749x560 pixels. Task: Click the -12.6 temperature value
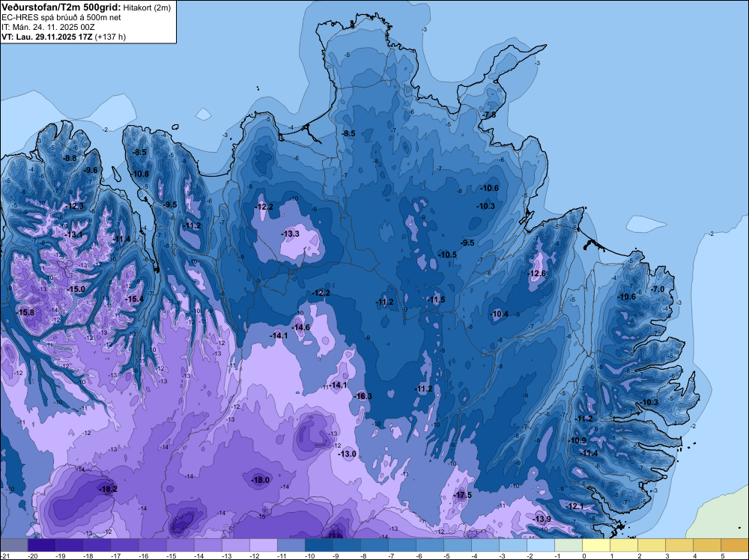537,273
